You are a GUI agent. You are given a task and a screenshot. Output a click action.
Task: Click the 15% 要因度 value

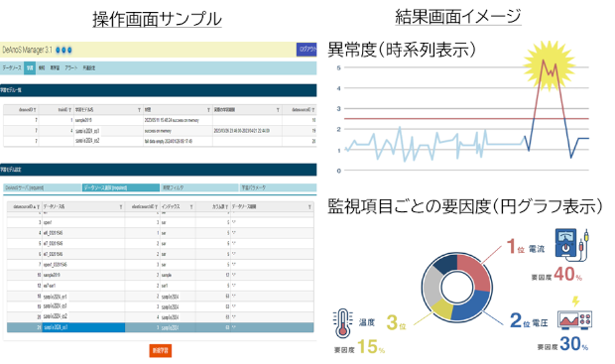pos(371,347)
